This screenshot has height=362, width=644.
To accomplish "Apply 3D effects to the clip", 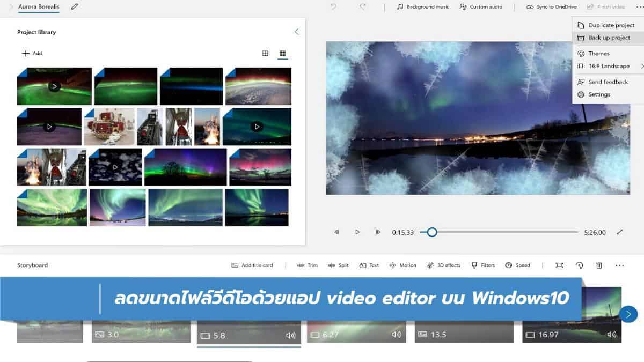I will tap(443, 265).
